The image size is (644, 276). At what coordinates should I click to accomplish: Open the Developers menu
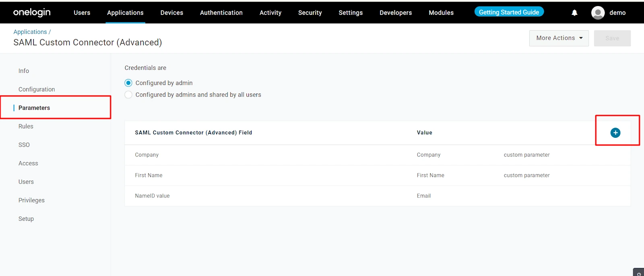[x=396, y=12]
